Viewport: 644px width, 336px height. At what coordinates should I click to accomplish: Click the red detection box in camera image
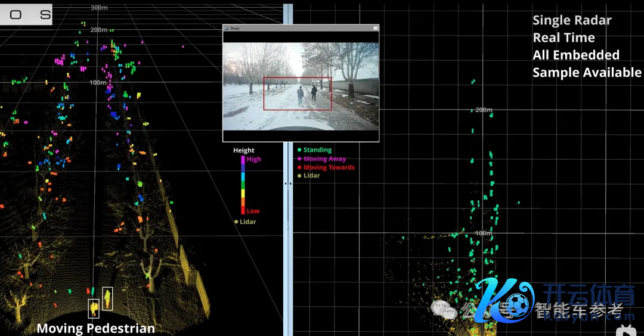[298, 94]
